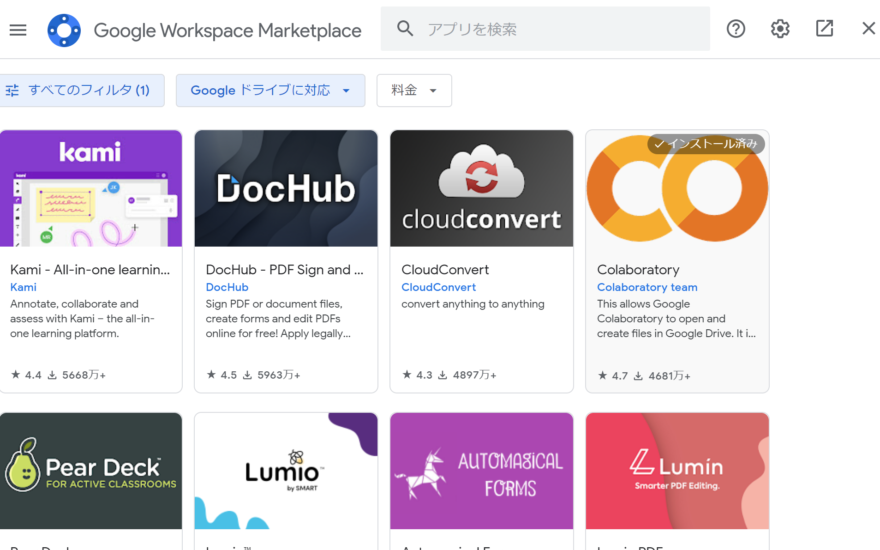Open the Colaboratory banner image
880x550 pixels.
point(677,191)
